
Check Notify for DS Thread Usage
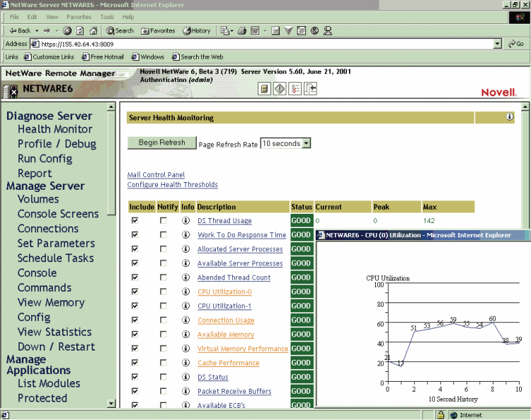(164, 220)
